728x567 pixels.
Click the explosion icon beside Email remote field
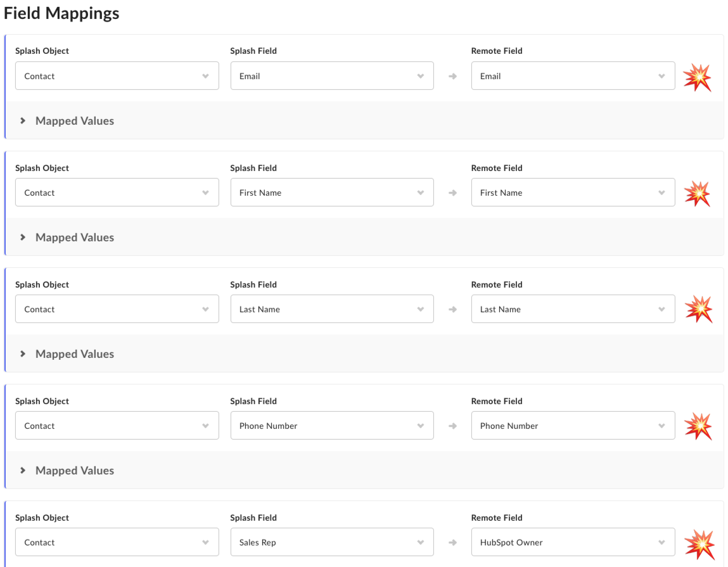point(698,77)
